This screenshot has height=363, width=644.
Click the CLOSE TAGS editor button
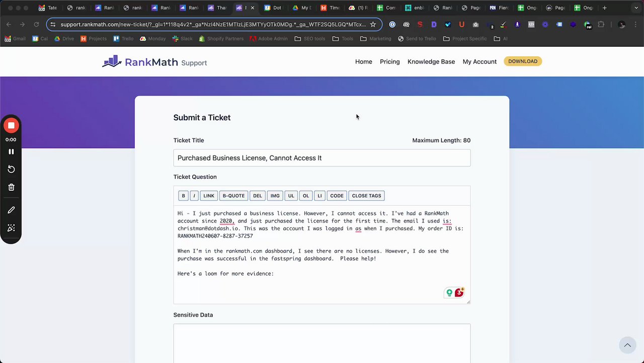(x=366, y=196)
